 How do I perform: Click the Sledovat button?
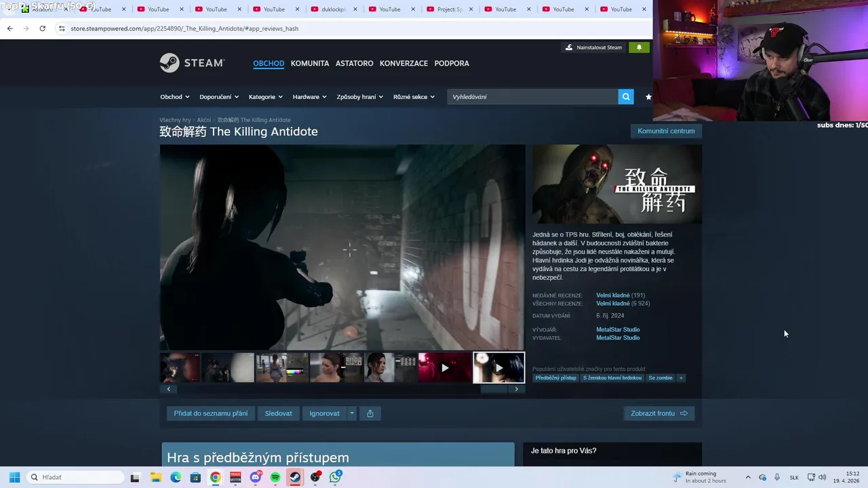tap(279, 413)
